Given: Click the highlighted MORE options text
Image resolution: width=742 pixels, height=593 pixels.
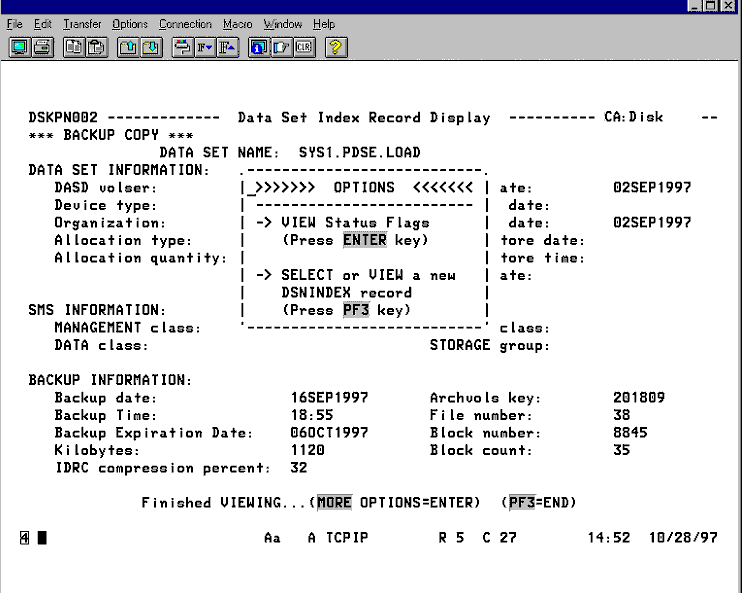Looking at the screenshot, I should click(333, 502).
